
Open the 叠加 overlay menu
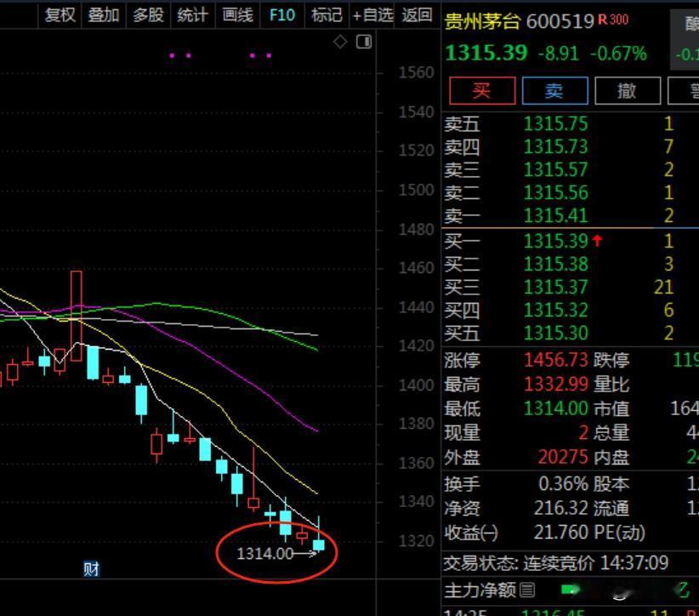tap(104, 15)
